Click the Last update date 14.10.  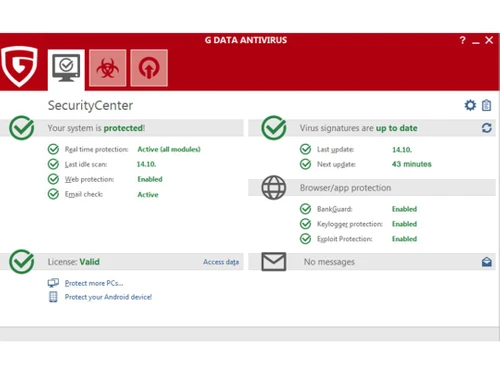pyautogui.click(x=402, y=150)
